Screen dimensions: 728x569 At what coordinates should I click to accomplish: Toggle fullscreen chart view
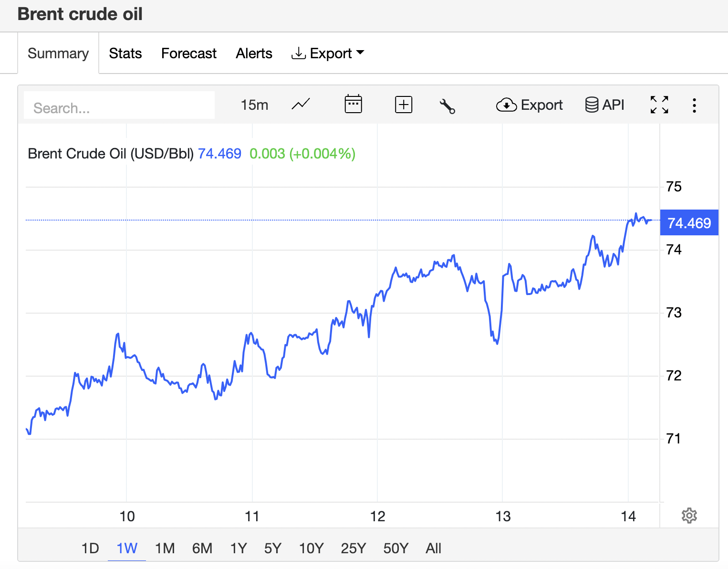659,105
